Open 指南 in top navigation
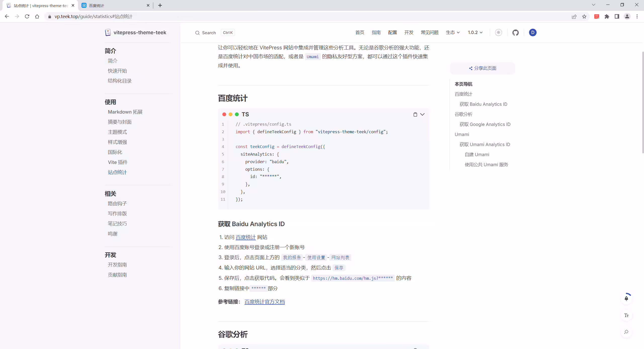 tap(376, 32)
